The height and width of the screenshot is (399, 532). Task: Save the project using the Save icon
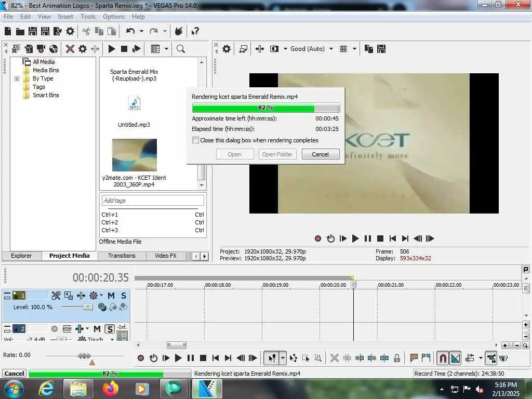33,32
